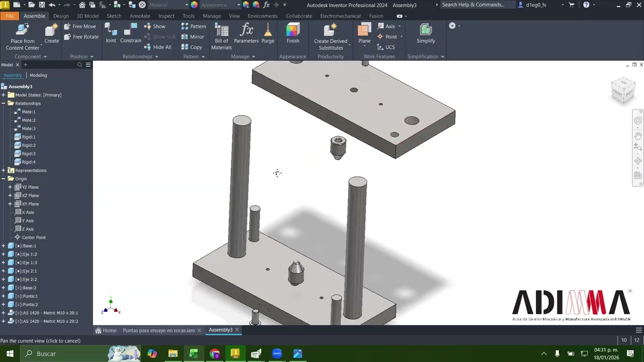Screen dimensions: 644x362
Task: Select Center Point in Origin folder
Action: click(x=34, y=237)
